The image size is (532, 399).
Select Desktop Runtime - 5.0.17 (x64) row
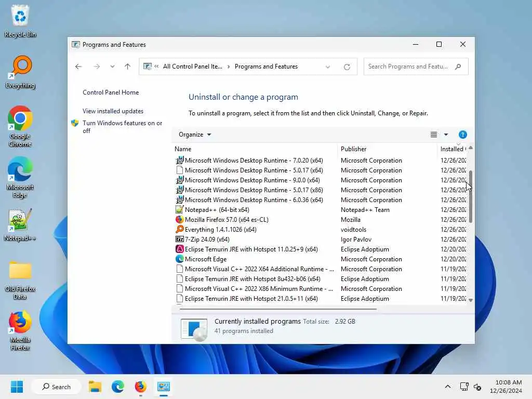[320, 170]
